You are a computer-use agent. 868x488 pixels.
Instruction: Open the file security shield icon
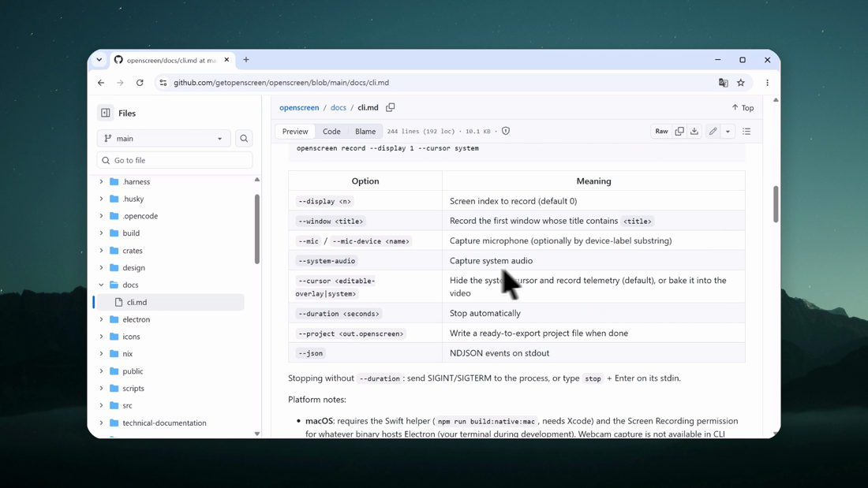pyautogui.click(x=505, y=131)
